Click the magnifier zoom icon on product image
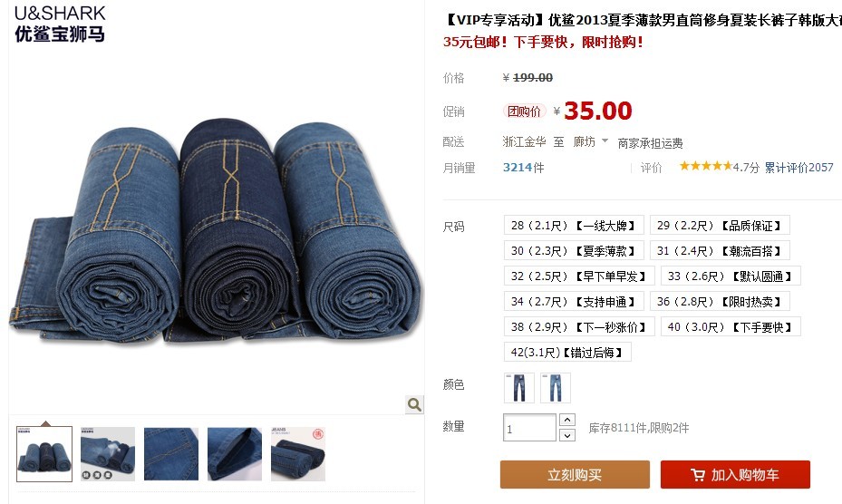 pos(414,404)
